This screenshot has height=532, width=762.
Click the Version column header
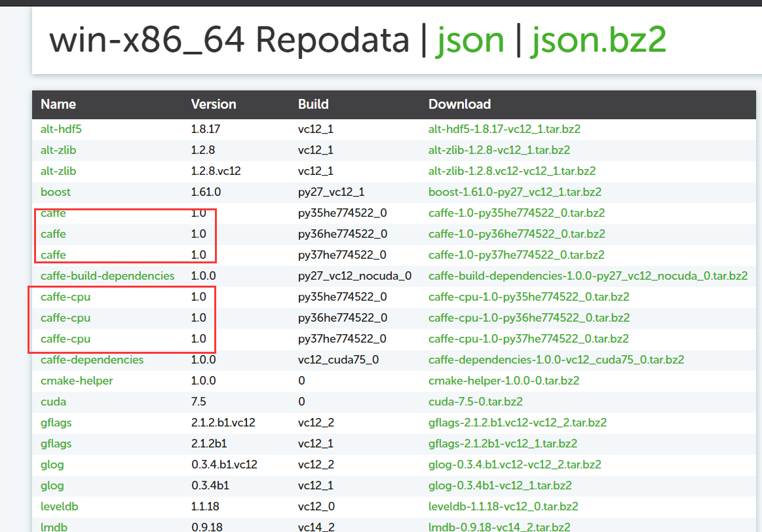coord(214,104)
